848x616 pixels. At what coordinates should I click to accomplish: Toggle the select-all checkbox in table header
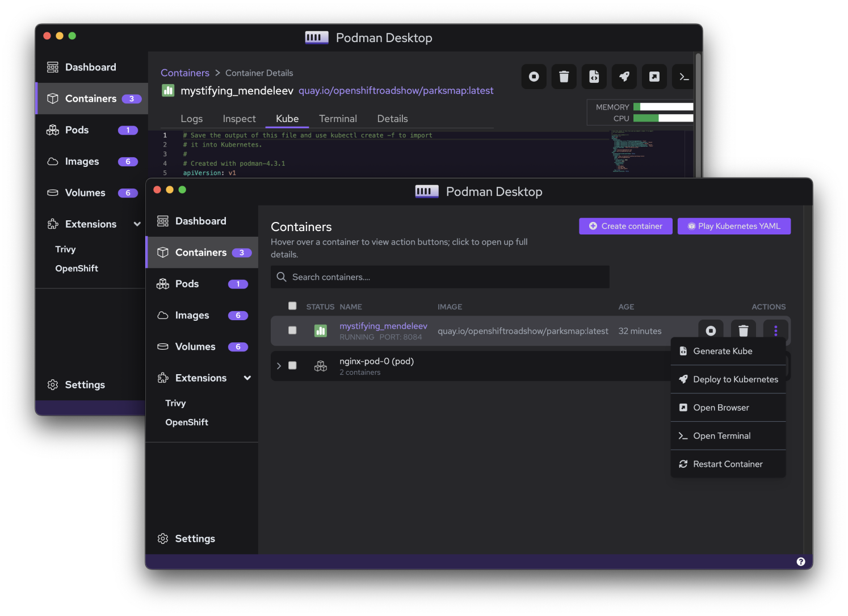point(292,306)
